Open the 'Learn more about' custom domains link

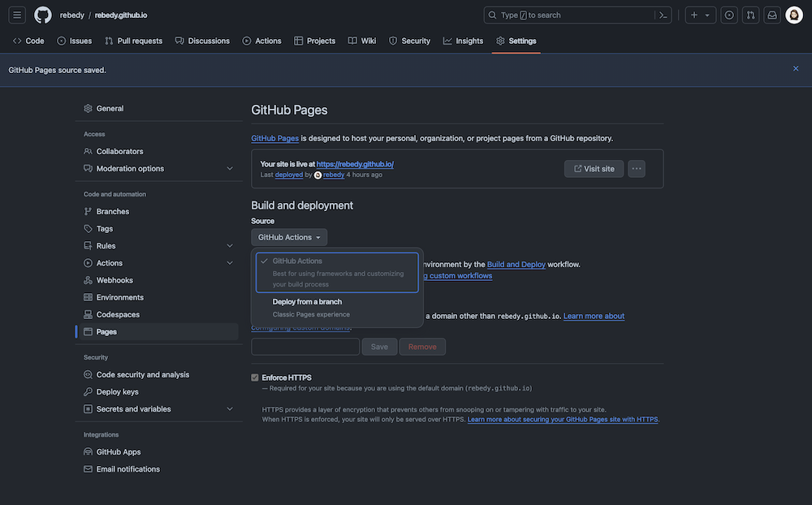(594, 316)
